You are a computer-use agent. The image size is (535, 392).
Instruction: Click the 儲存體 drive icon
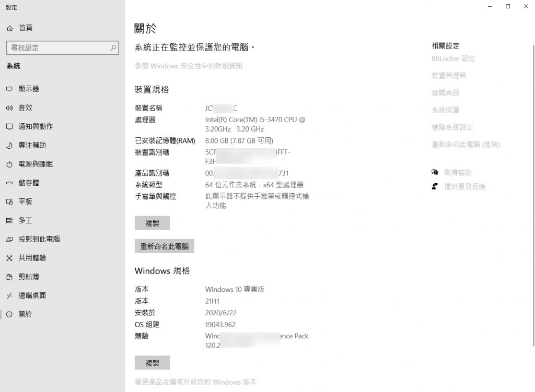[9, 183]
